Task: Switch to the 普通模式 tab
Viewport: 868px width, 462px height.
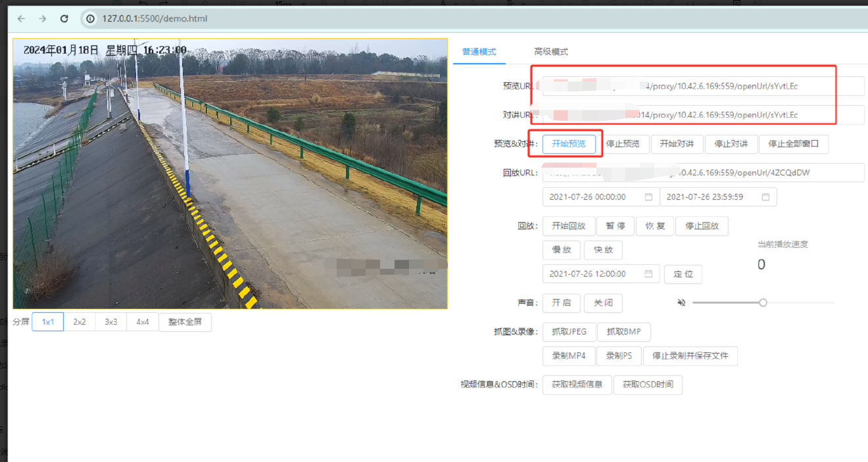Action: [479, 52]
